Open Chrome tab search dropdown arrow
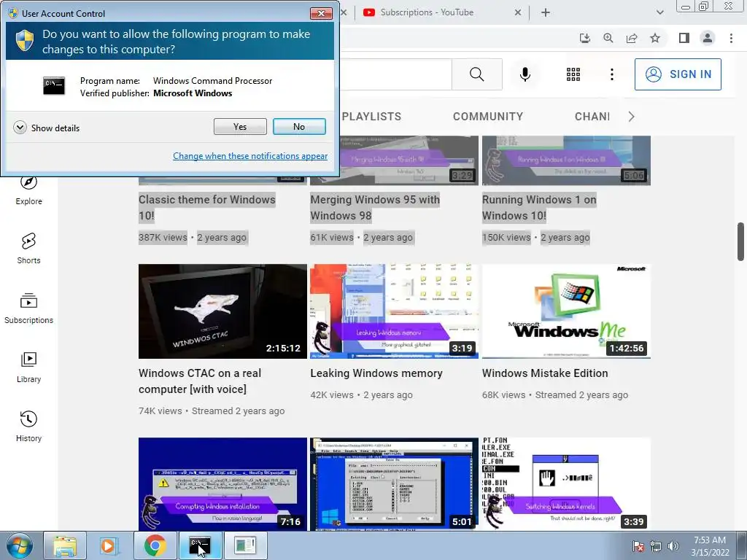Viewport: 747px width, 560px height. click(x=659, y=12)
